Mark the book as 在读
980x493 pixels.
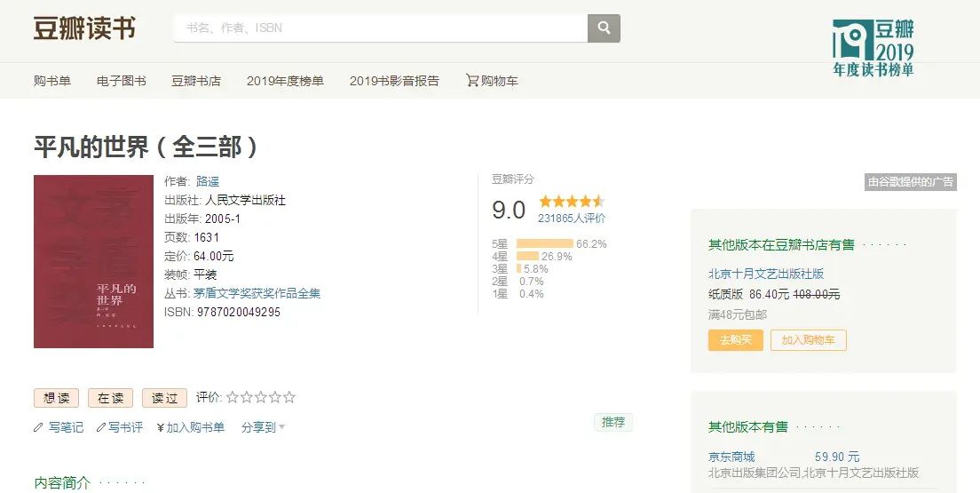(111, 398)
